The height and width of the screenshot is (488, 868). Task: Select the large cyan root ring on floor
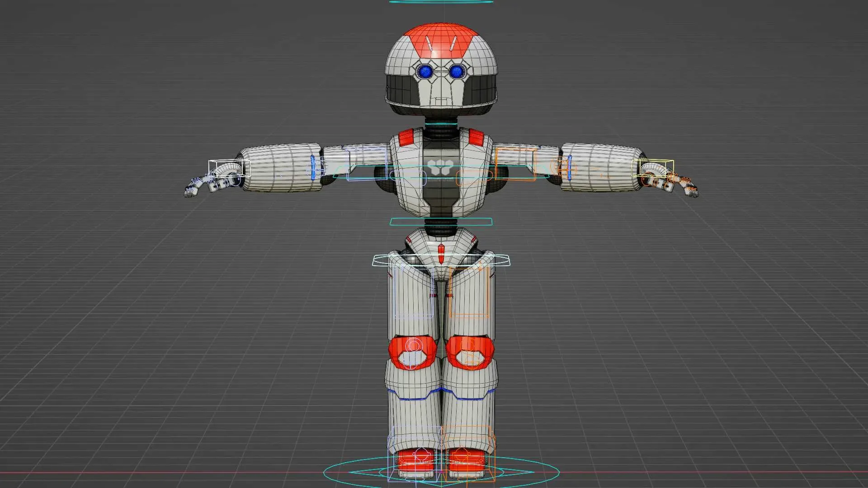click(x=441, y=473)
